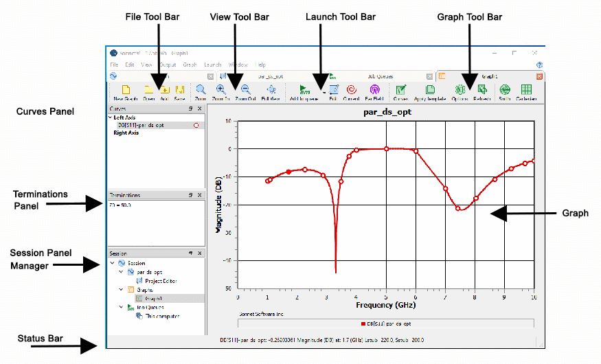Click the Full View icon
This screenshot has height=364, width=601.
(x=271, y=92)
